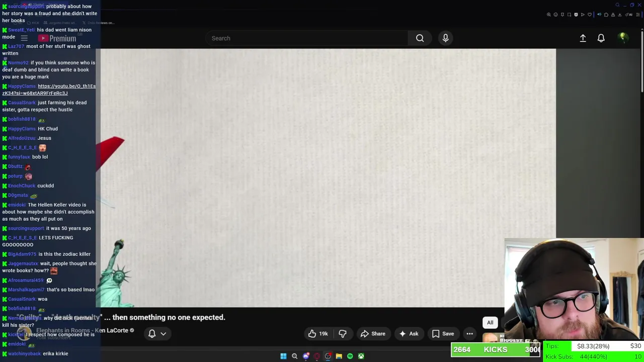This screenshot has width=644, height=362.
Task: Open the upload/create icon in YouTube header
Action: pyautogui.click(x=583, y=38)
